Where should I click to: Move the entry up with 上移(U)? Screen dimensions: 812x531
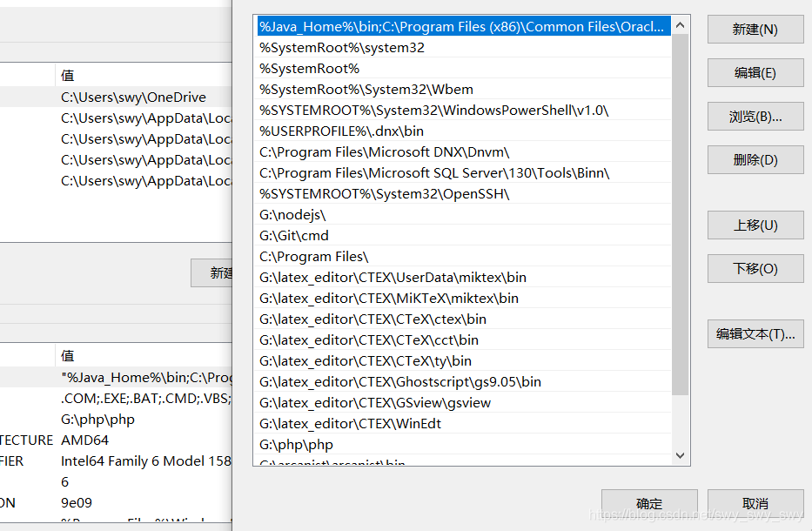755,225
